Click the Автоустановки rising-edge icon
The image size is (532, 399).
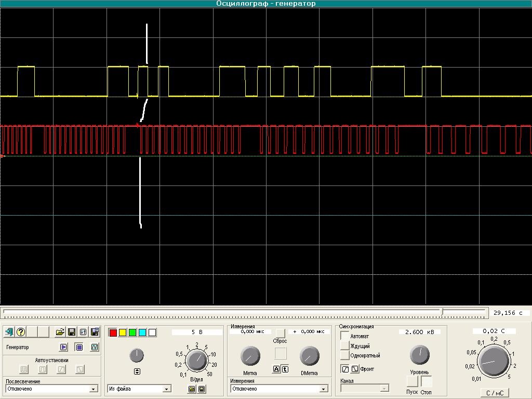tap(61, 369)
